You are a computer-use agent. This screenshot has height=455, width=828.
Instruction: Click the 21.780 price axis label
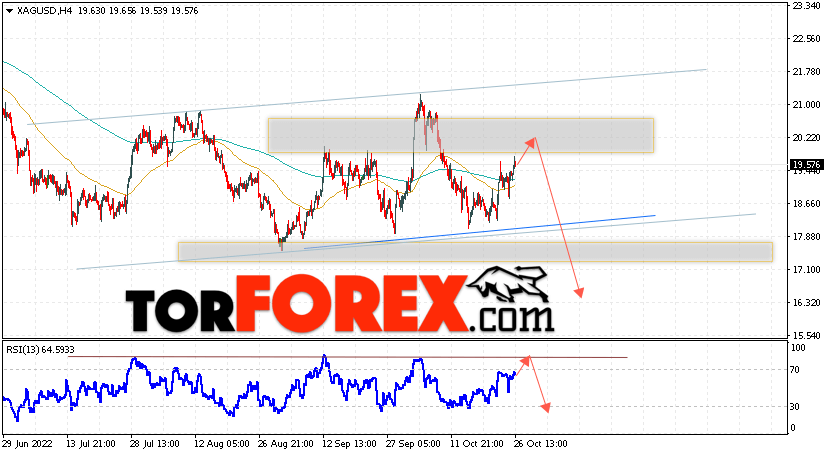[806, 72]
